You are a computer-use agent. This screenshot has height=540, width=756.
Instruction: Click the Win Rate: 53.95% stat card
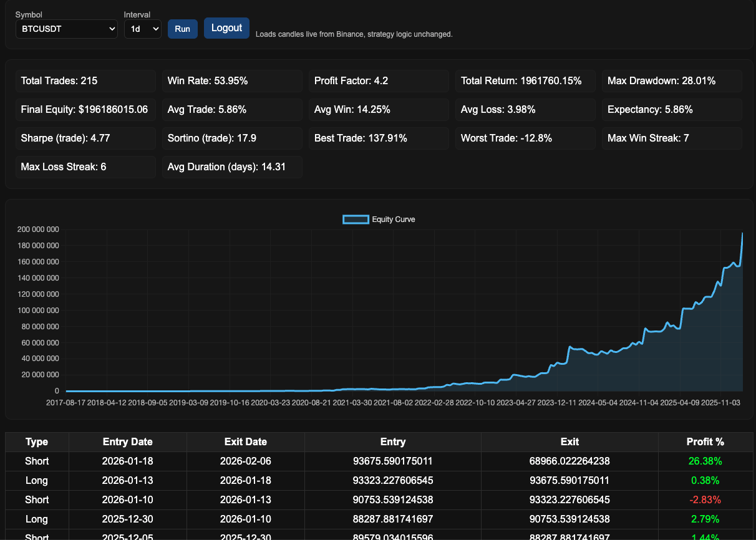(x=232, y=80)
